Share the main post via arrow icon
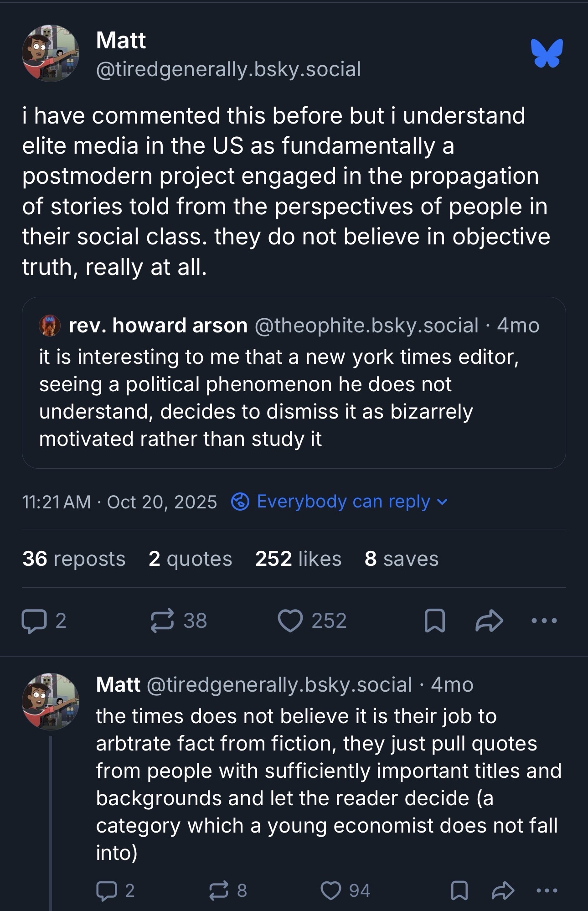Screen dimensions: 588x911 [x=489, y=621]
